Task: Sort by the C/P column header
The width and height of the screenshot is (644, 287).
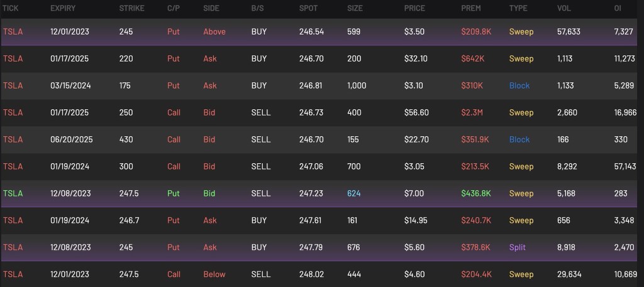Action: pos(173,8)
